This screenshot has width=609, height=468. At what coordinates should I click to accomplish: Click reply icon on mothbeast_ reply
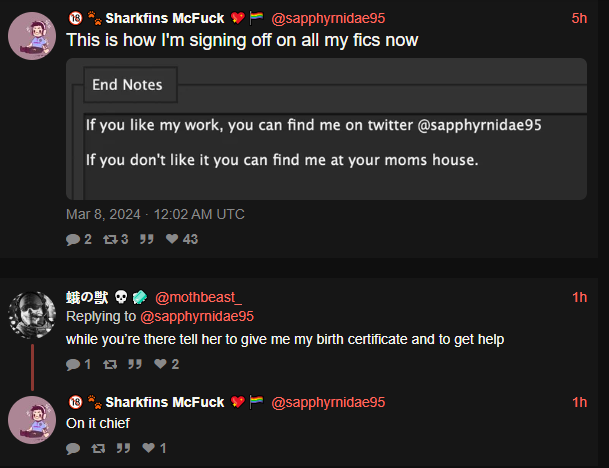(x=73, y=364)
